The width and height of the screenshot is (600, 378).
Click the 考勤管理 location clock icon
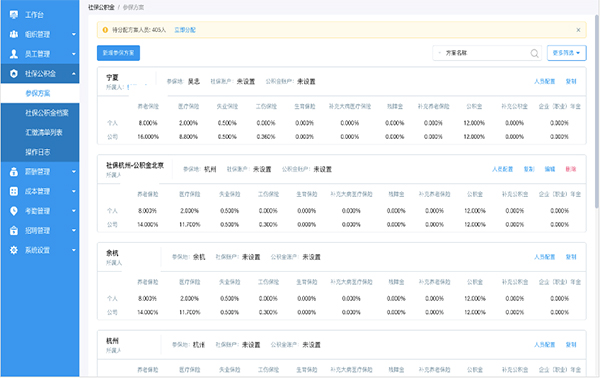14,211
